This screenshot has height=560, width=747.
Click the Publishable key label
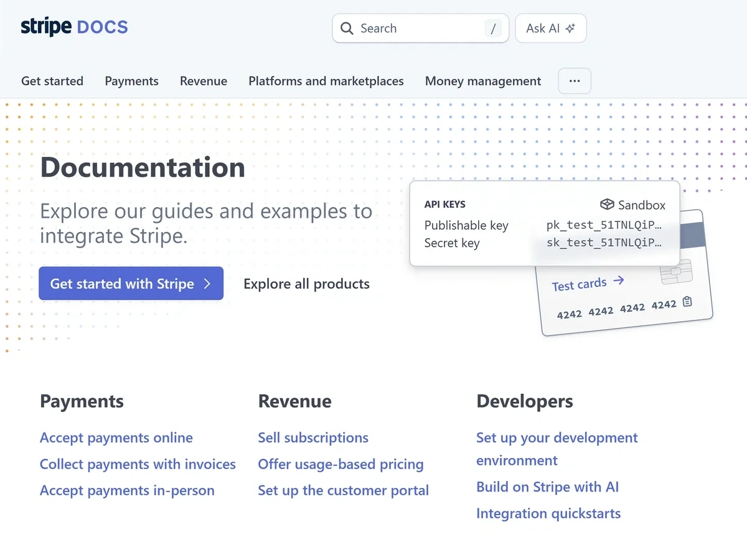[x=466, y=225]
